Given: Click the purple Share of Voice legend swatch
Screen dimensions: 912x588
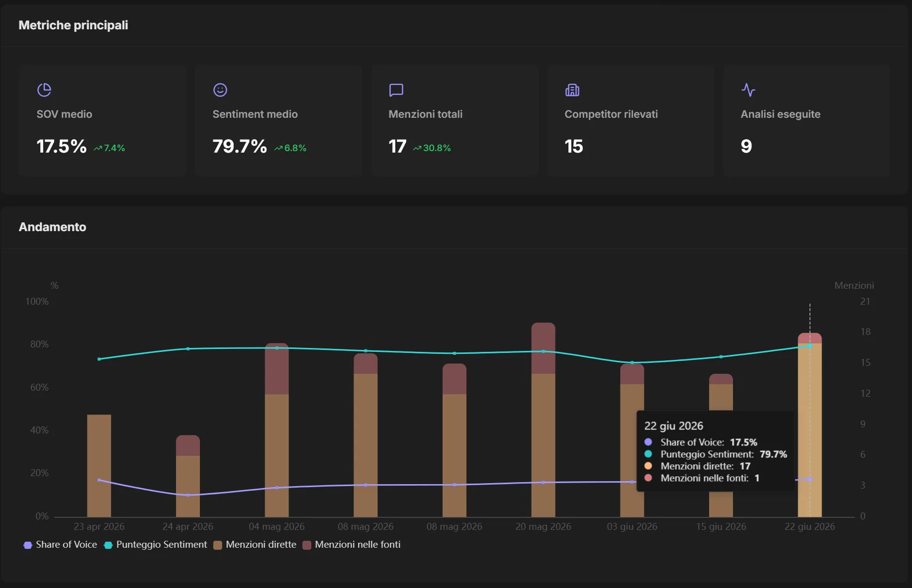Looking at the screenshot, I should tap(28, 545).
